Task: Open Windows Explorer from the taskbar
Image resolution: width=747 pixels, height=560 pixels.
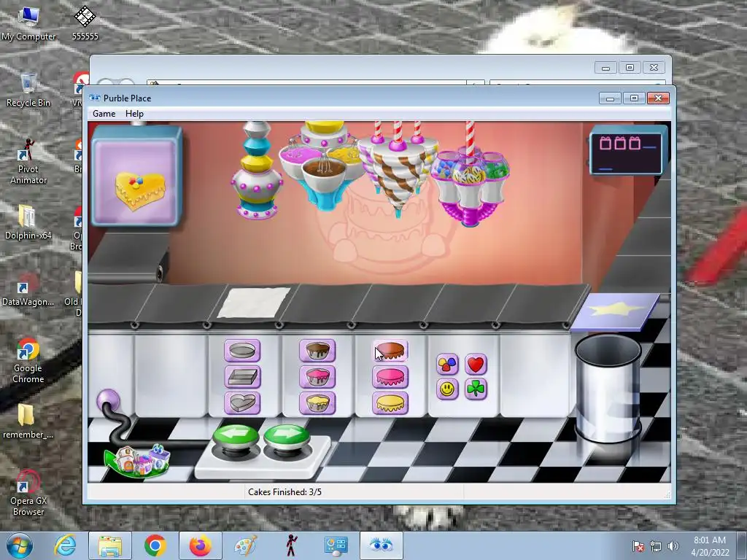Action: click(110, 545)
